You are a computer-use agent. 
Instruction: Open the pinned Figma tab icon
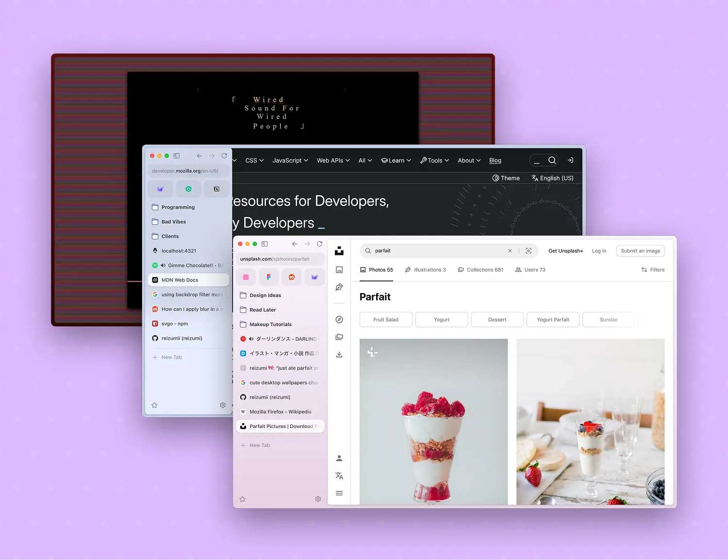[268, 277]
